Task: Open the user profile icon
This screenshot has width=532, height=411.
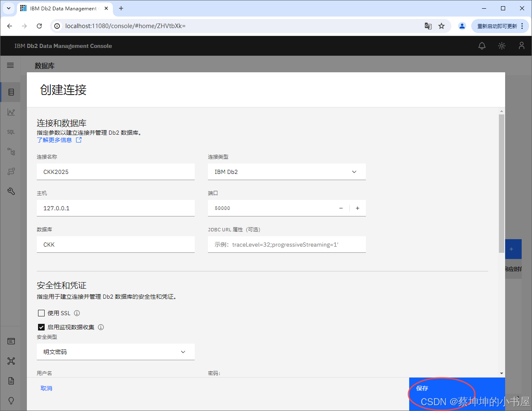Action: pyautogui.click(x=521, y=46)
